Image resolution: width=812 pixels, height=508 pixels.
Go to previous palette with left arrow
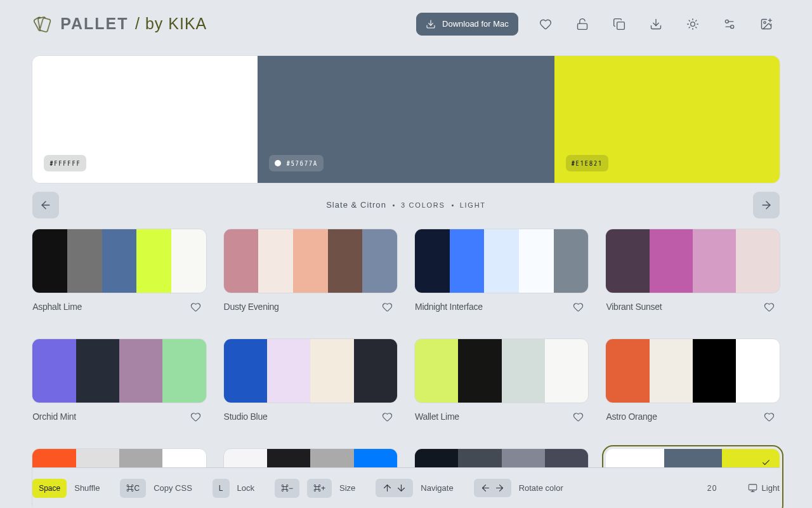[46, 205]
